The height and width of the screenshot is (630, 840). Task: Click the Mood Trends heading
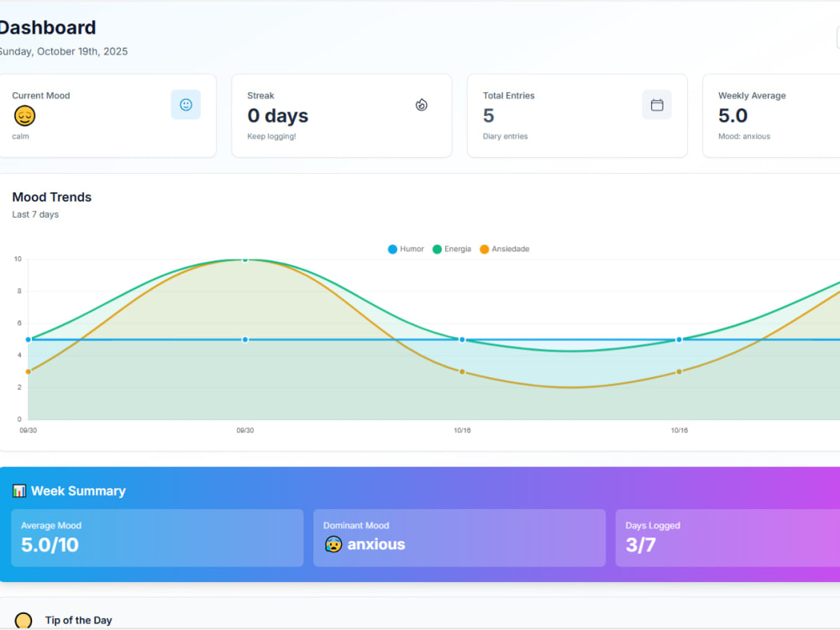[x=52, y=197]
